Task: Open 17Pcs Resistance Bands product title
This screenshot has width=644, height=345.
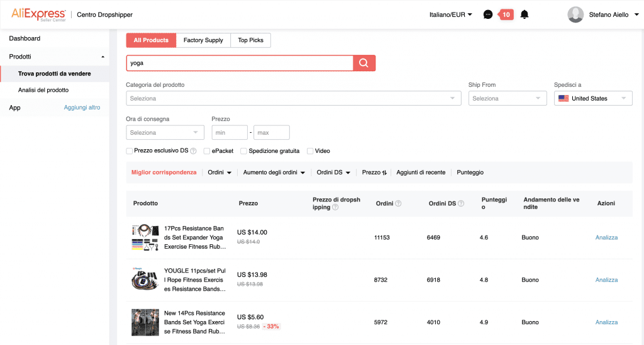Action: 195,238
